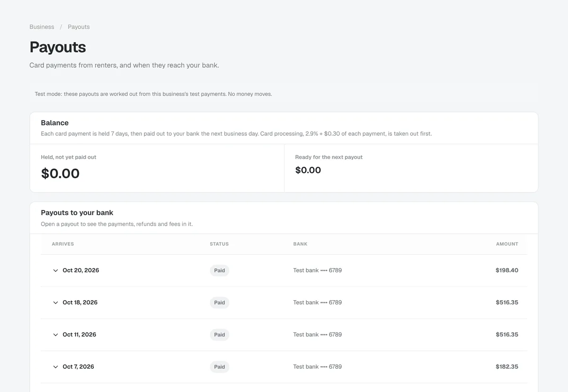Click the Card payments from renters subtitle
Image resolution: width=568 pixels, height=392 pixels.
(124, 65)
